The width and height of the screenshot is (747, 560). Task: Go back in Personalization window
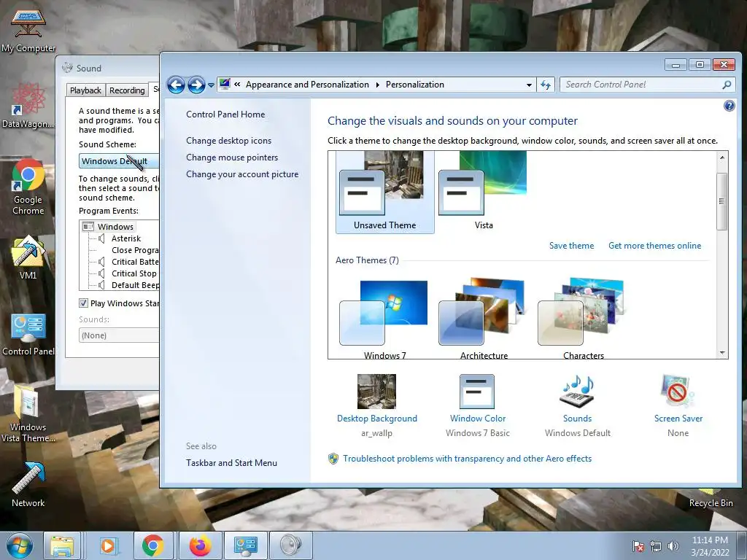point(176,85)
